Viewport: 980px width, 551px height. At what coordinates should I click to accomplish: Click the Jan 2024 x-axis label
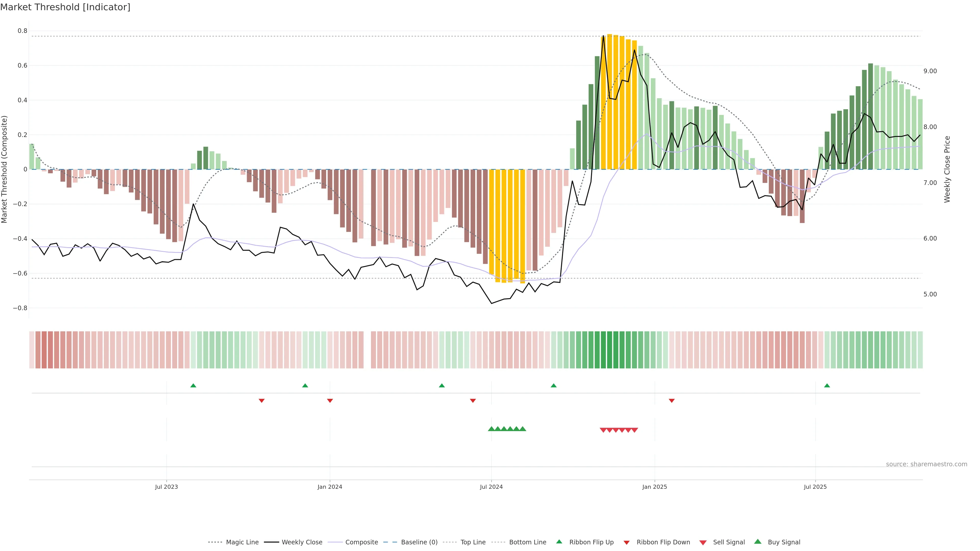tap(329, 487)
